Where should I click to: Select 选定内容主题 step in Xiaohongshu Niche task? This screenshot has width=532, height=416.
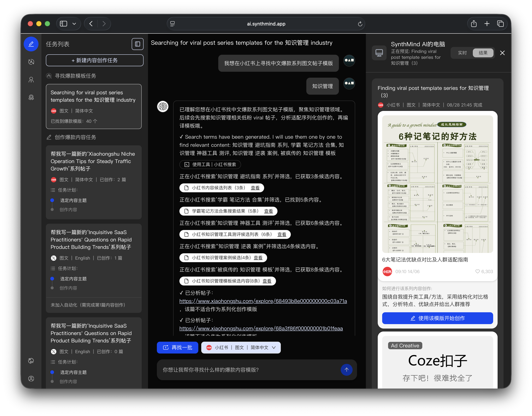click(x=73, y=200)
